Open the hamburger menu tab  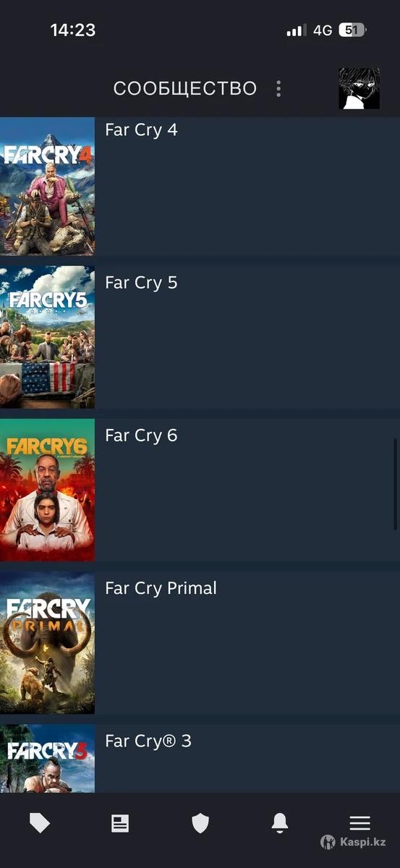[359, 823]
